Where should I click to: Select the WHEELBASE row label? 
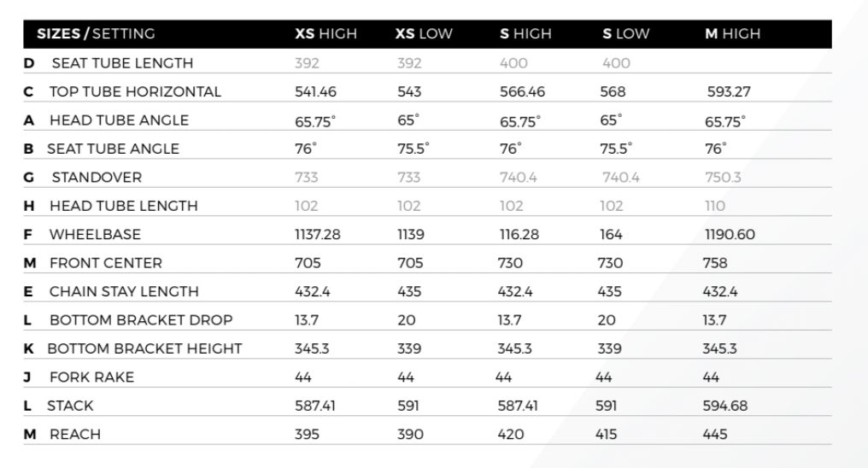pos(94,234)
